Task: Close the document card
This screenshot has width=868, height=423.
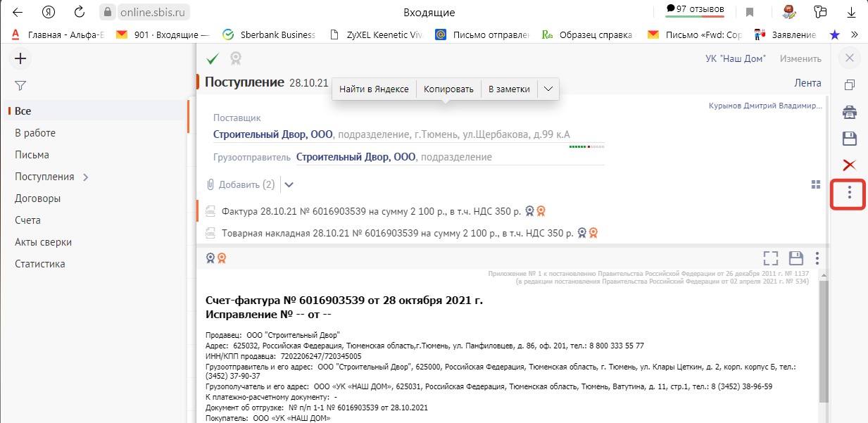Action: 850,58
